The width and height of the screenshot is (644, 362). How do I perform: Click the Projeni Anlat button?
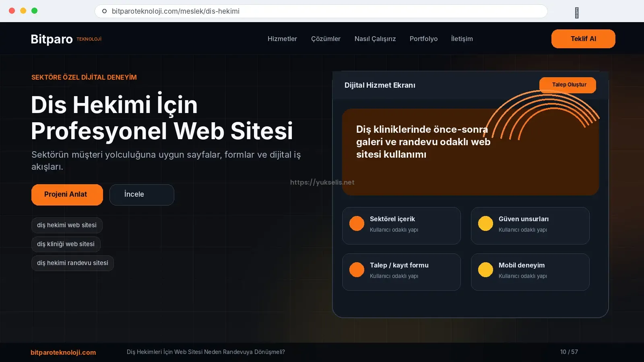[67, 195]
